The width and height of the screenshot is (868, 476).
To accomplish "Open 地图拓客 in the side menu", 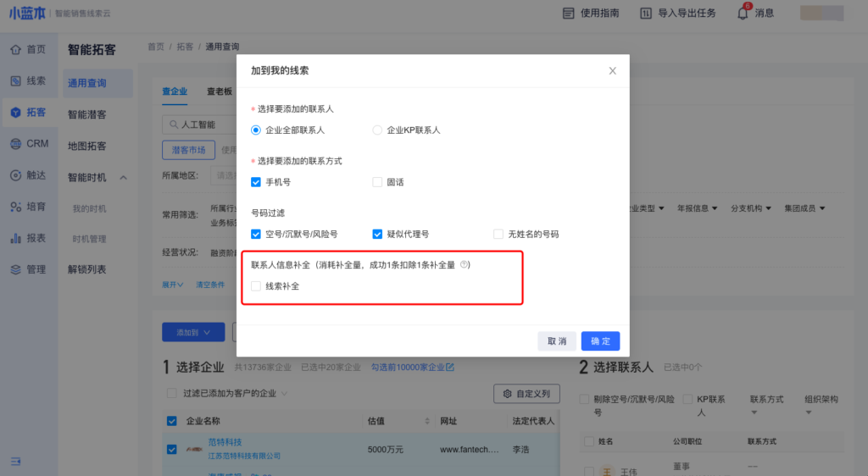I will coord(87,146).
